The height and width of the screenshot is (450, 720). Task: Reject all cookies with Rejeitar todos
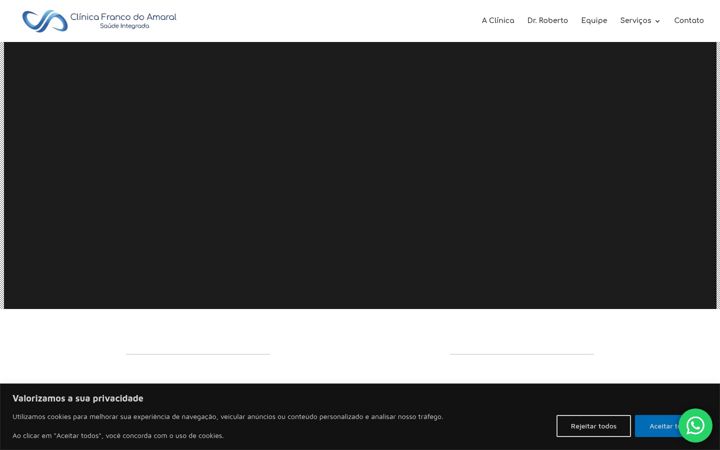click(593, 426)
